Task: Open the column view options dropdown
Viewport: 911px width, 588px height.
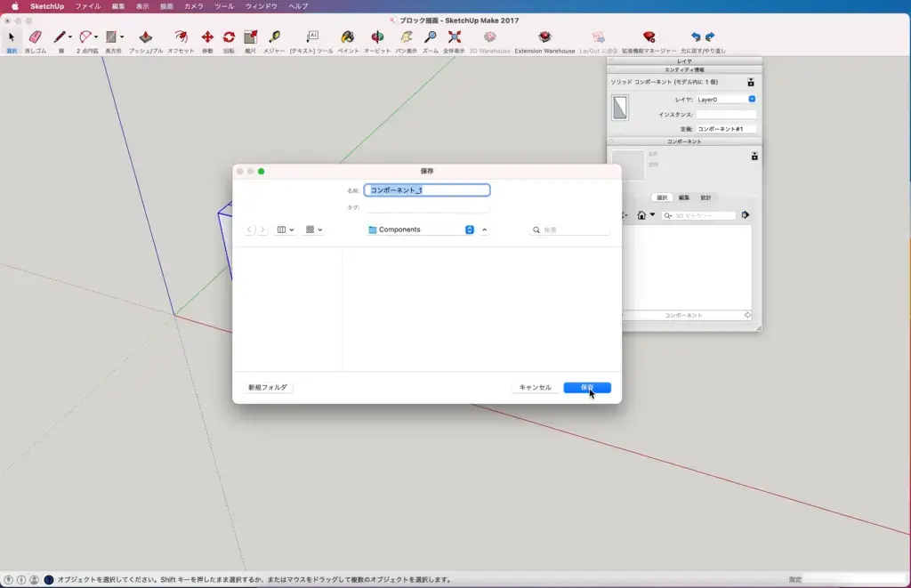Action: [x=285, y=230]
